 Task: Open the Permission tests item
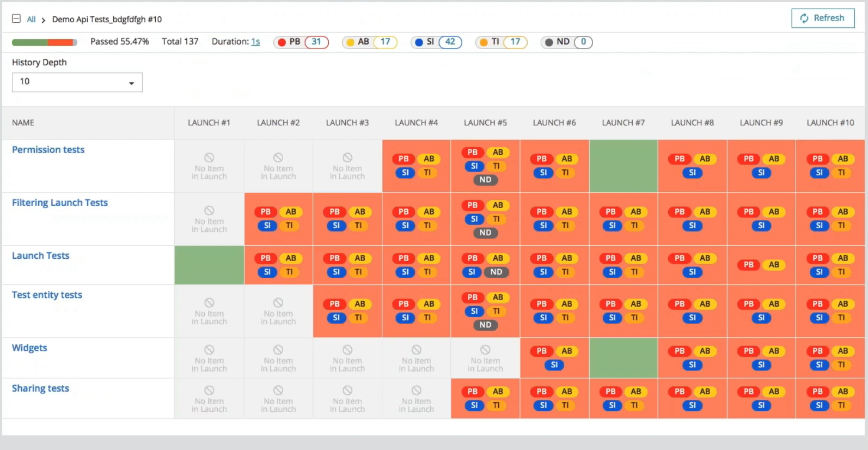[48, 150]
